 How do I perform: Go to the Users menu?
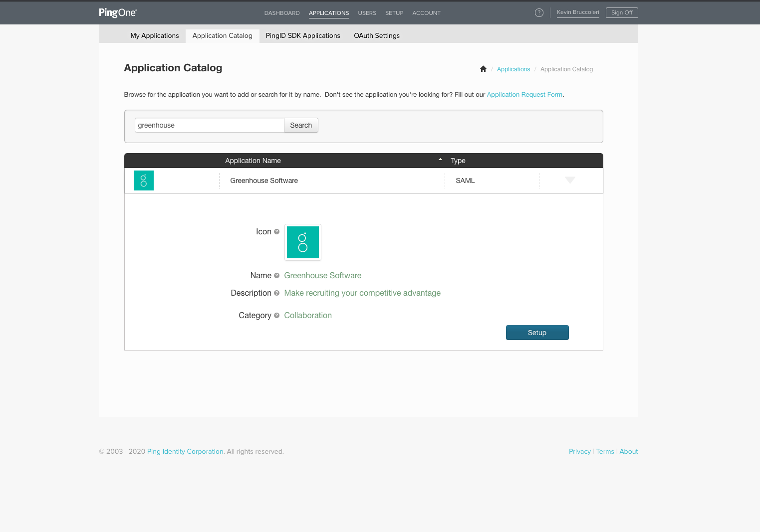(x=367, y=13)
